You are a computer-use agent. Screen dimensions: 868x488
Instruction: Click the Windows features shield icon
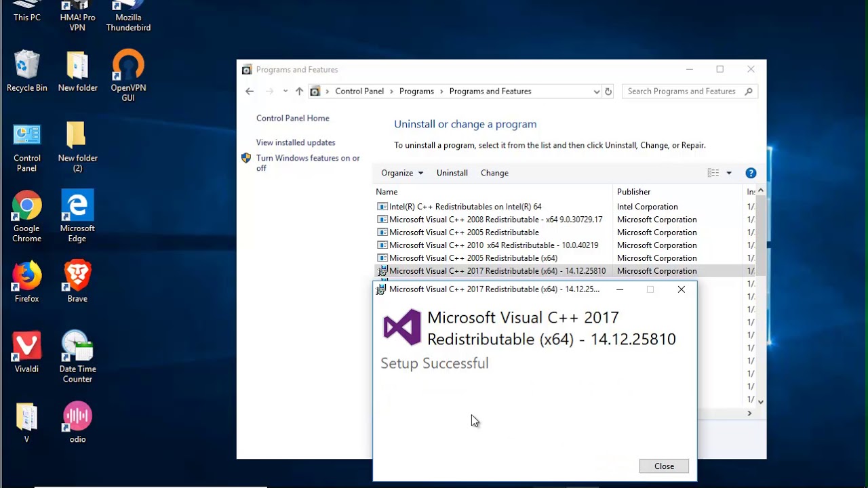(x=246, y=158)
